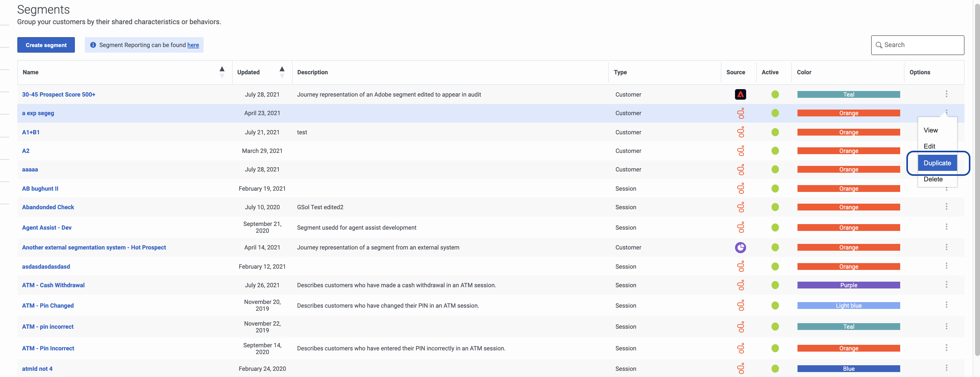Image resolution: width=980 pixels, height=377 pixels.
Task: Click the source icon in the atmId not 4 row
Action: point(740,369)
